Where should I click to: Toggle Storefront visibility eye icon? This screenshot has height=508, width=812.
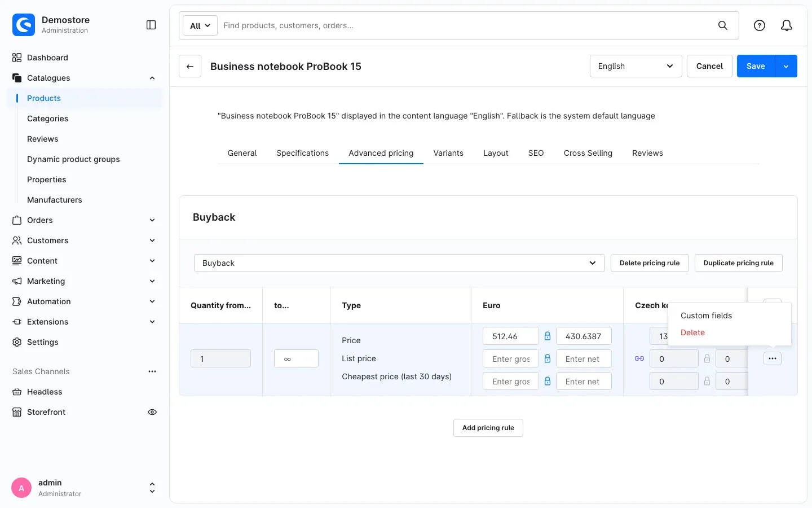pos(152,412)
